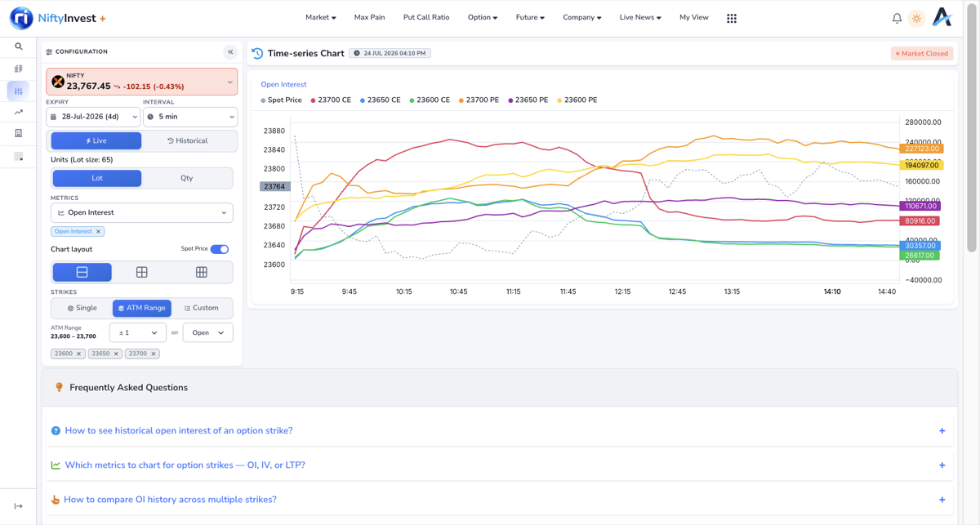980x525 pixels.
Task: Click the profile logo icon top right
Action: (942, 17)
